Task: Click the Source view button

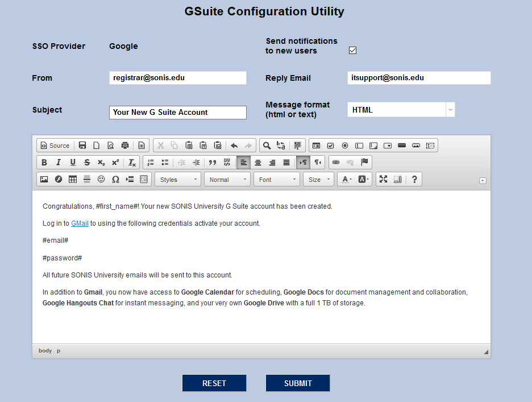Action: coord(55,146)
